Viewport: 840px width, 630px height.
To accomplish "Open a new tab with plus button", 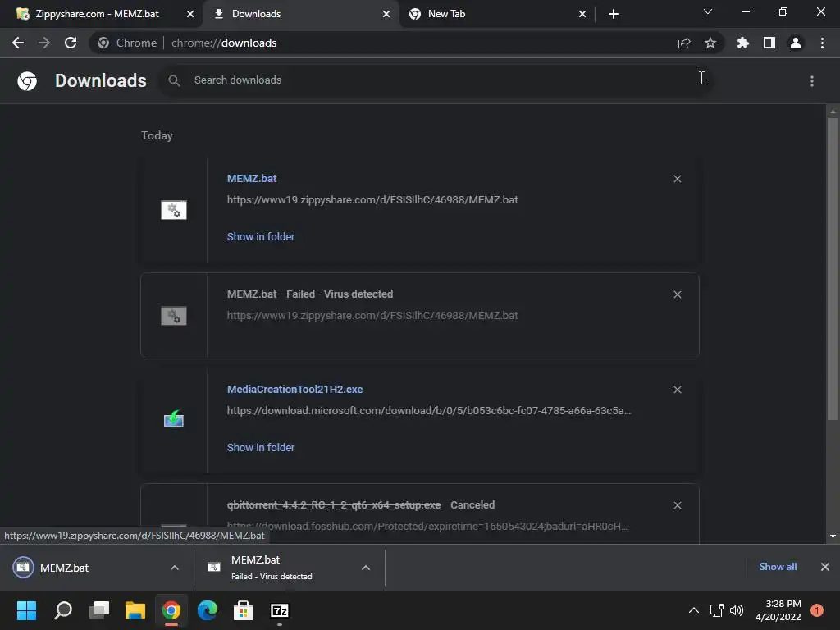I will [x=614, y=14].
